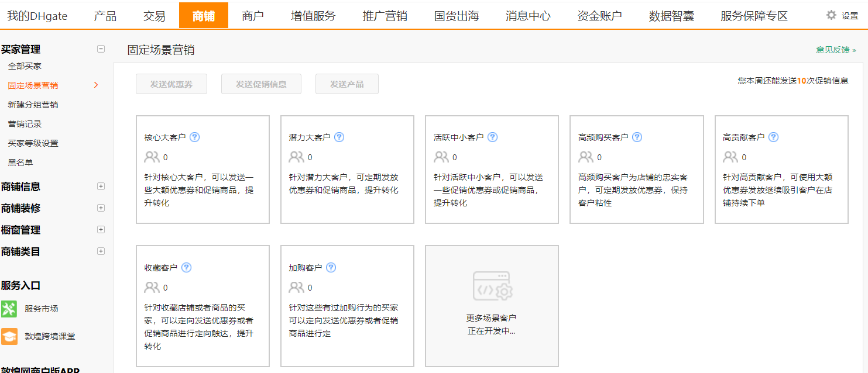The height and width of the screenshot is (373, 868).
Task: Select the 活跃中小客户 card description
Action: (x=489, y=190)
